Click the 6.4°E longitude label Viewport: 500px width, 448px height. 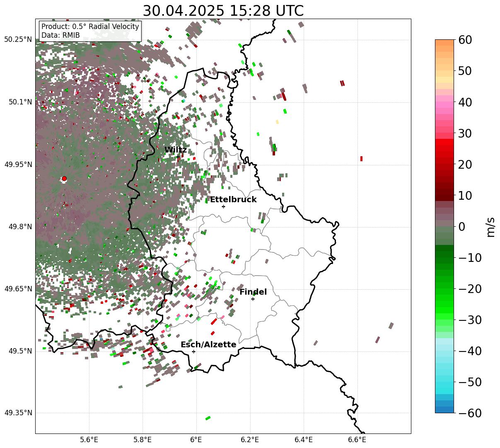click(303, 440)
